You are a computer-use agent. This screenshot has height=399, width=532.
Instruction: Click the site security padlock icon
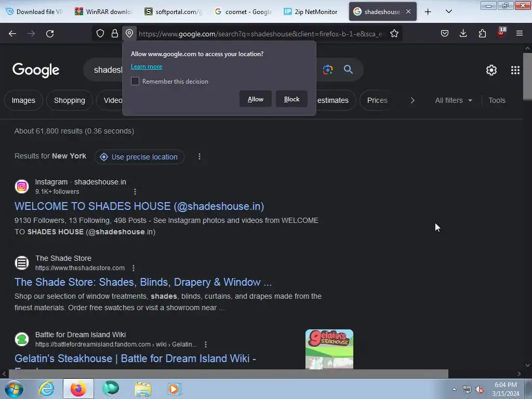[115, 33]
